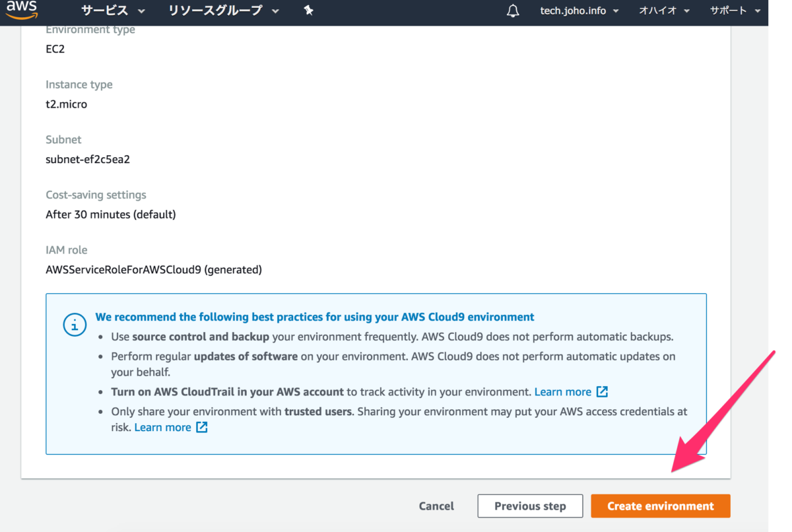Image resolution: width=792 pixels, height=532 pixels.
Task: Click external link icon after CloudTrail Learn more
Action: [602, 391]
